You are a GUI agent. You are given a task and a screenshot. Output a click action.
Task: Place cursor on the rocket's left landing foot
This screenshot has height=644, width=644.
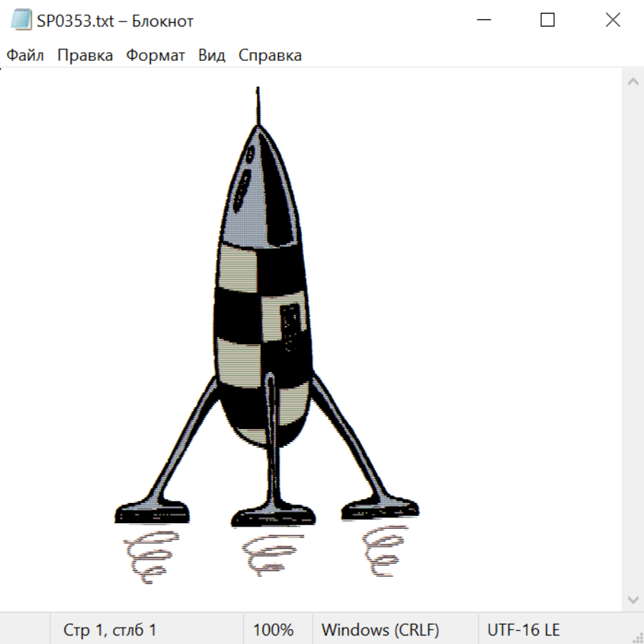pos(153,512)
